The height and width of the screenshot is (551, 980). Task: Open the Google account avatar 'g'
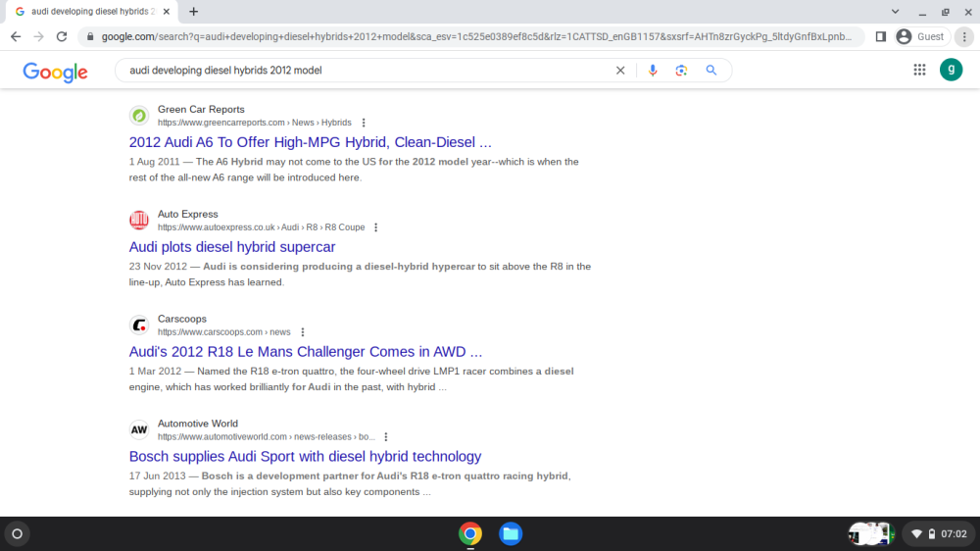(952, 70)
